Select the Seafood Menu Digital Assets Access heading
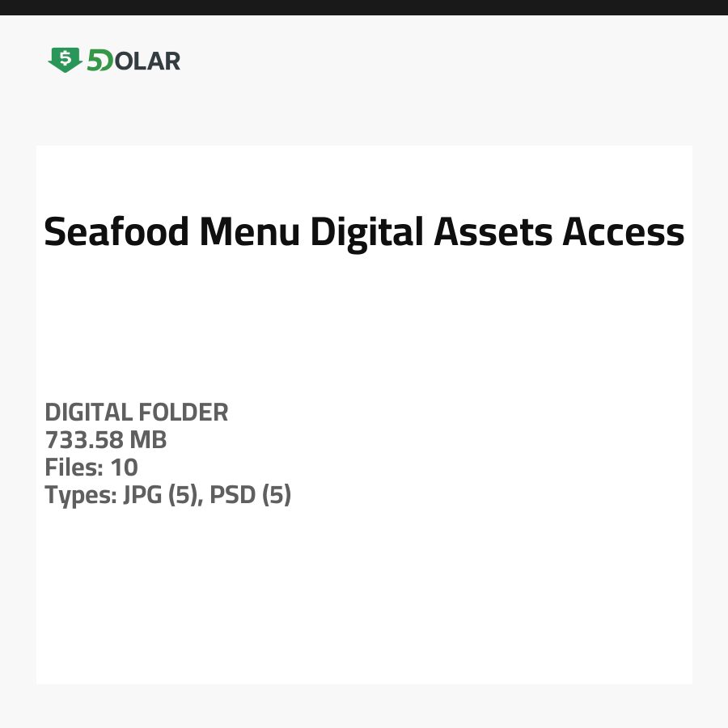The width and height of the screenshot is (728, 728). point(364,233)
